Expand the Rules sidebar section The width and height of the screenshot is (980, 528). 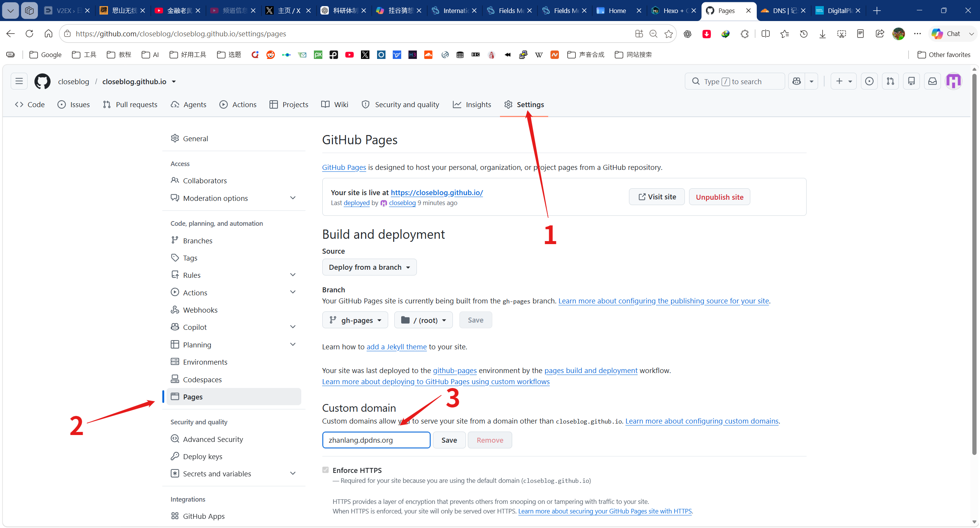tap(293, 275)
